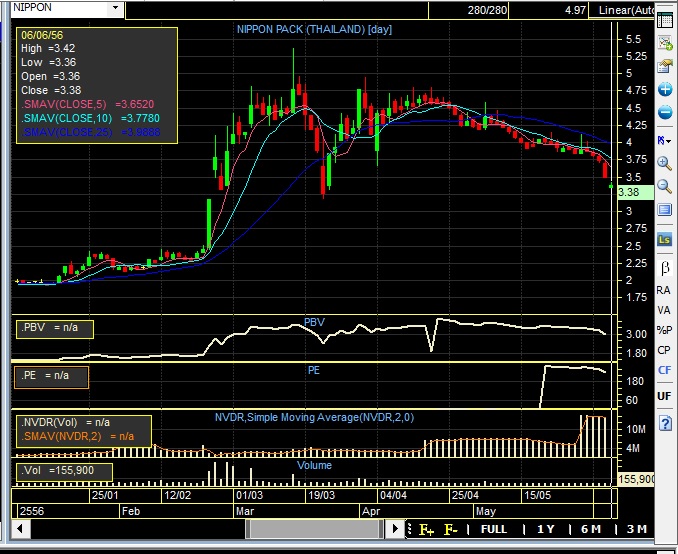Click the SMAV(NVDR,2) = n/a label
Screen dimensions: 678x554
pos(78,437)
